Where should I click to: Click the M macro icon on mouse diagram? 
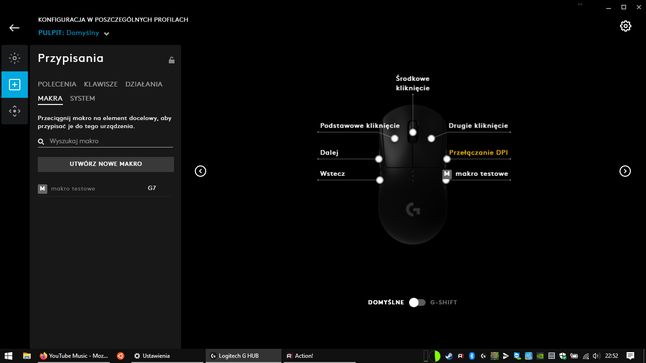[x=447, y=174]
